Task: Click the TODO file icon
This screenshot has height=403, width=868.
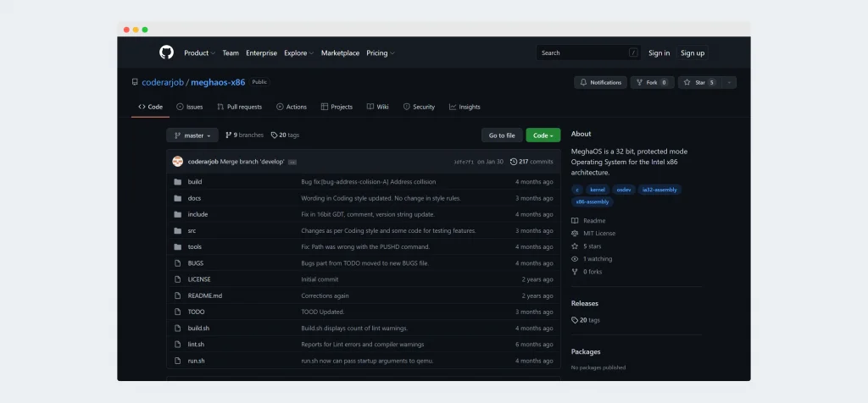Action: pos(178,312)
